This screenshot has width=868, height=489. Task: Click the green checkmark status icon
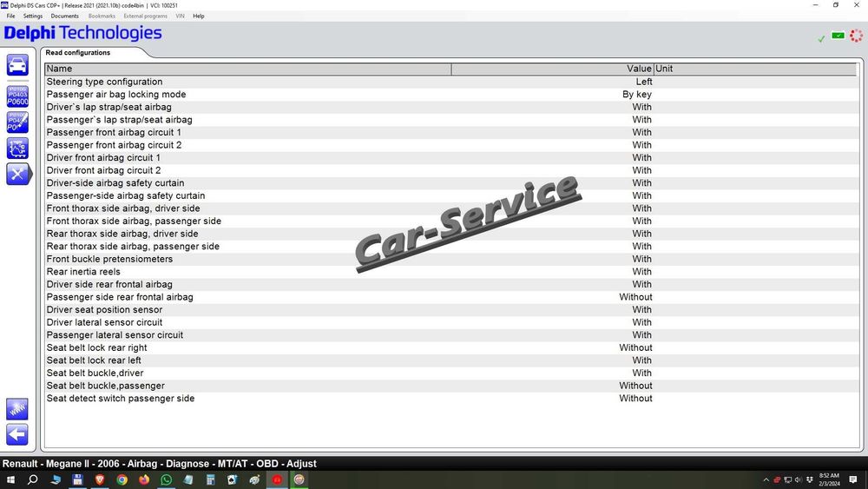821,38
